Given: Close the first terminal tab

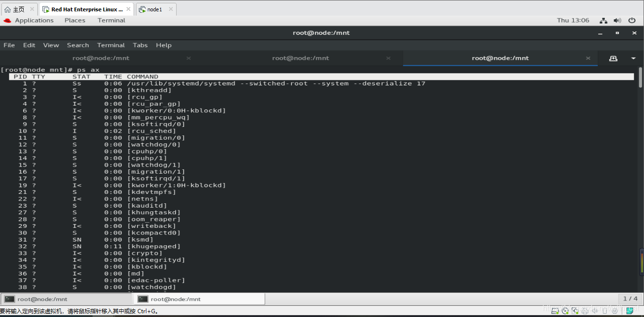Looking at the screenshot, I should (188, 58).
